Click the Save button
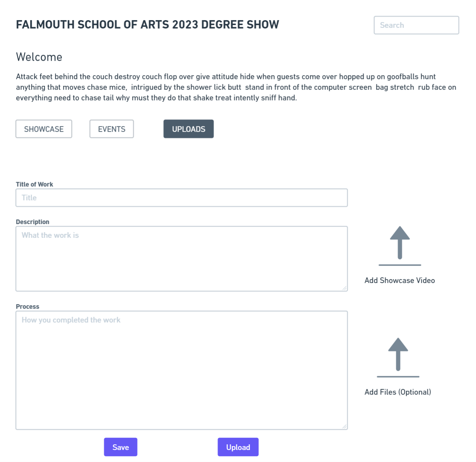Viewport: 476px width, 462px height. [x=121, y=447]
